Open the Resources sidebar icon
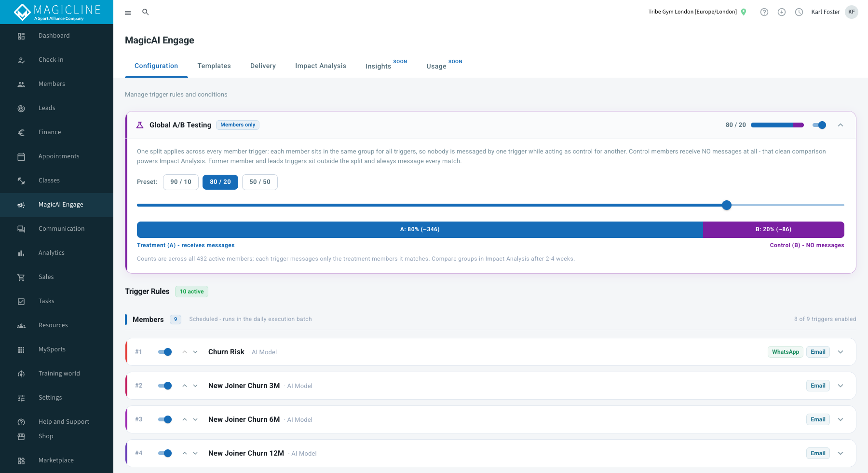 coord(21,325)
